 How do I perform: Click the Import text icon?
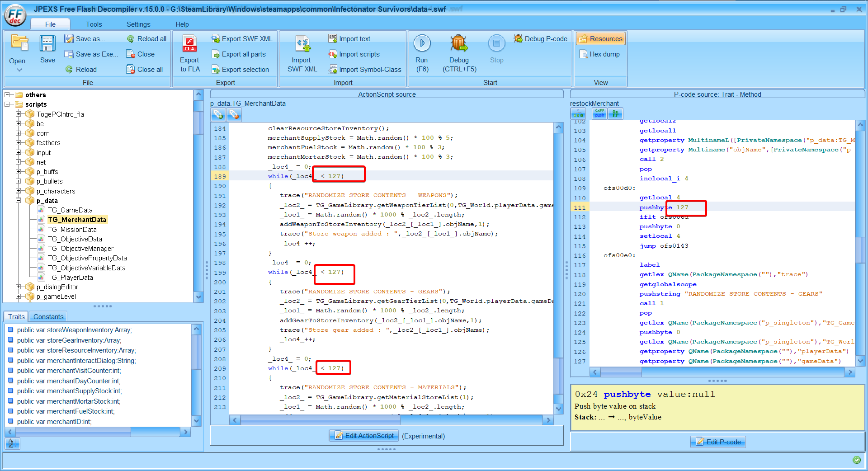click(333, 39)
